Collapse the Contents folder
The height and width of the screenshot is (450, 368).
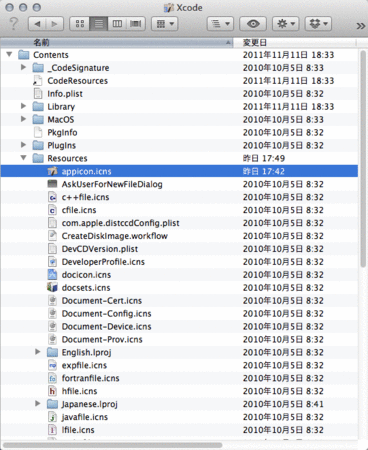click(9, 54)
